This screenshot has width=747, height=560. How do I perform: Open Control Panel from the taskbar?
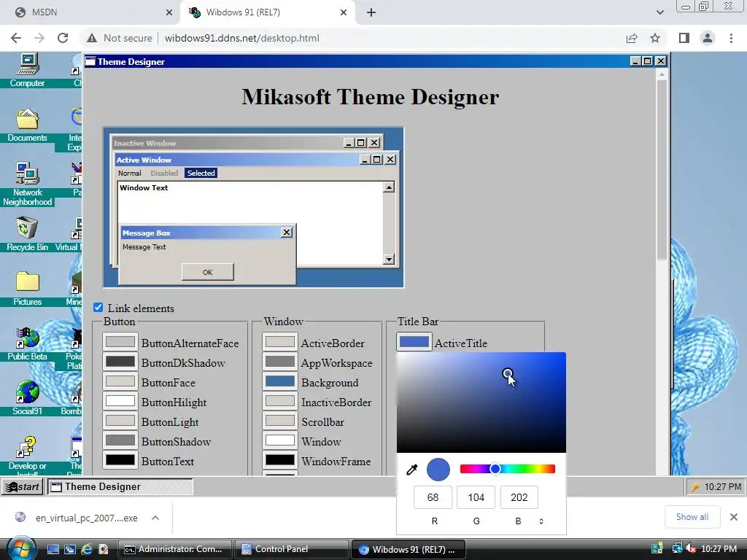pyautogui.click(x=290, y=549)
